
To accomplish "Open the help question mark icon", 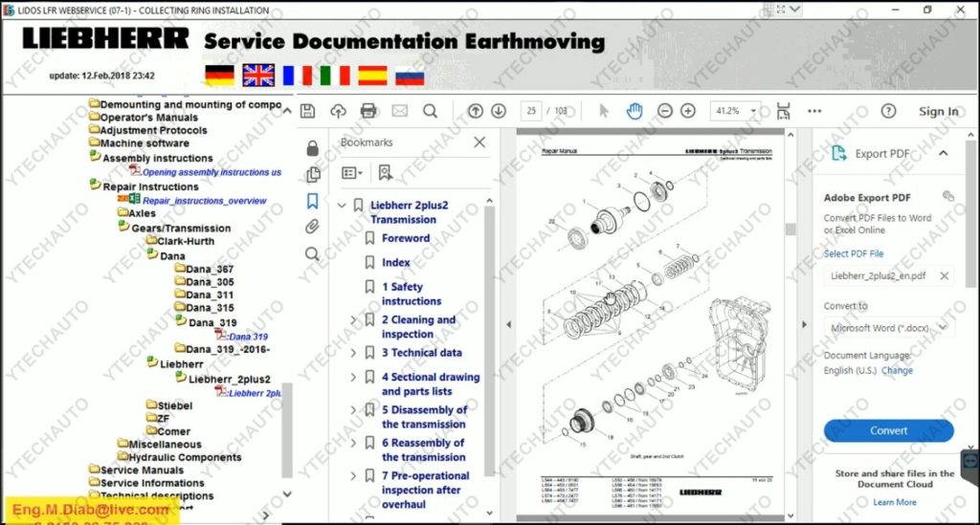I will (x=888, y=111).
